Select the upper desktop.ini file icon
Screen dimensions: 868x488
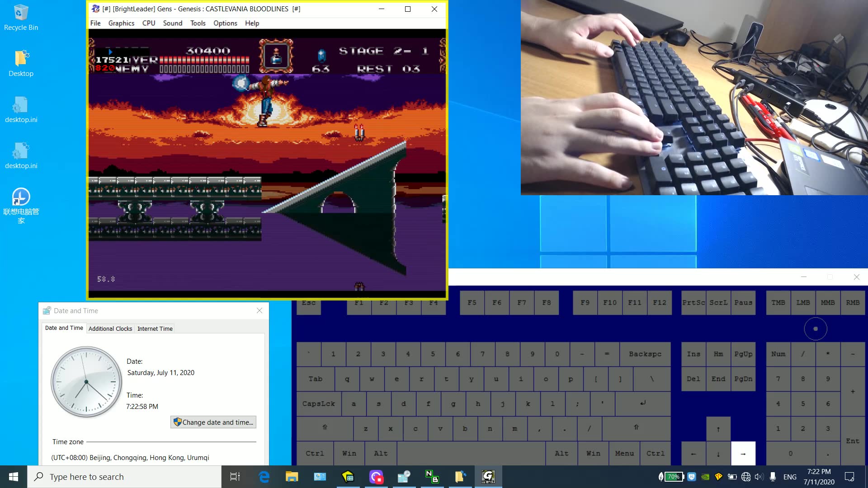[x=21, y=109]
